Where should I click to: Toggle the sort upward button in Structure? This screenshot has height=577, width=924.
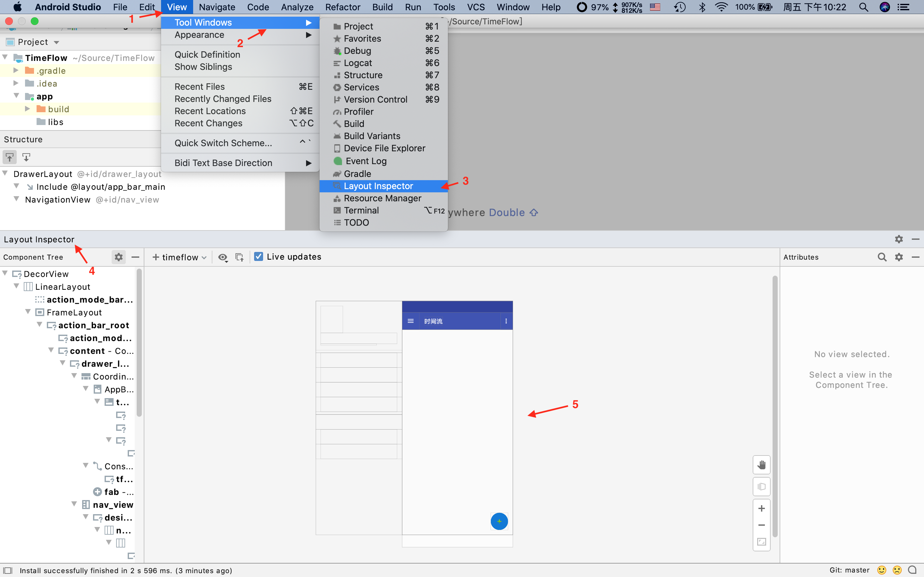click(x=10, y=157)
